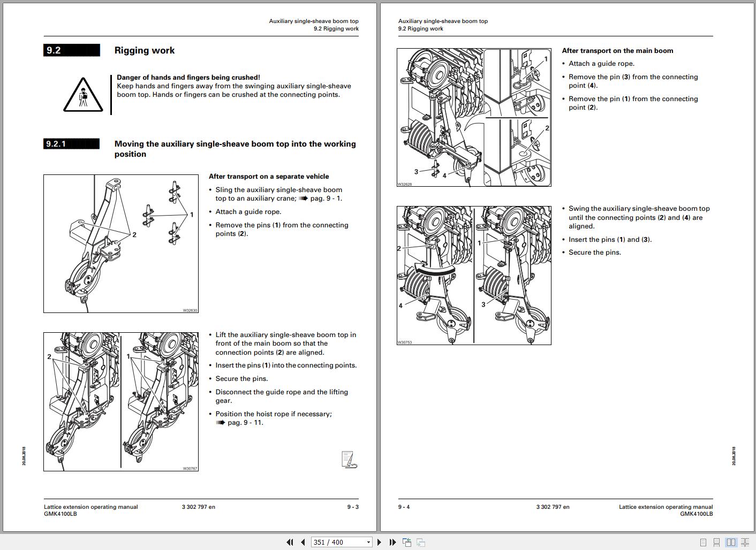The image size is (756, 550).
Task: Click the W30767 pin insertion illustration
Action: pyautogui.click(x=121, y=402)
